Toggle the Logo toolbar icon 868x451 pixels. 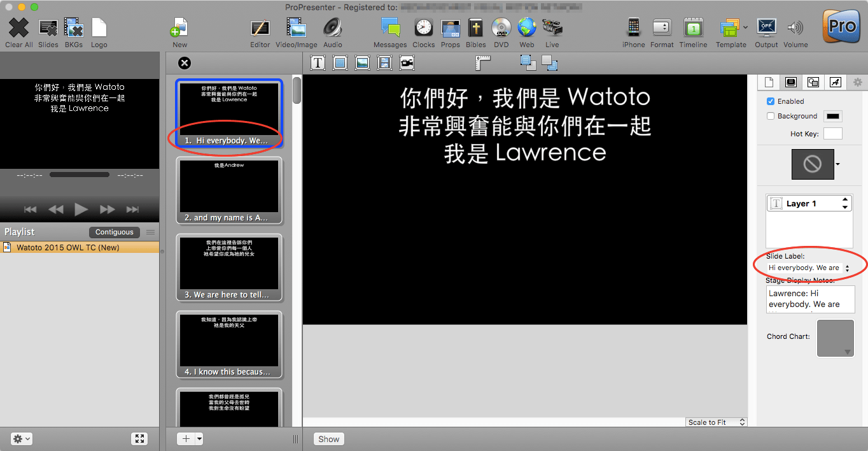tap(99, 28)
